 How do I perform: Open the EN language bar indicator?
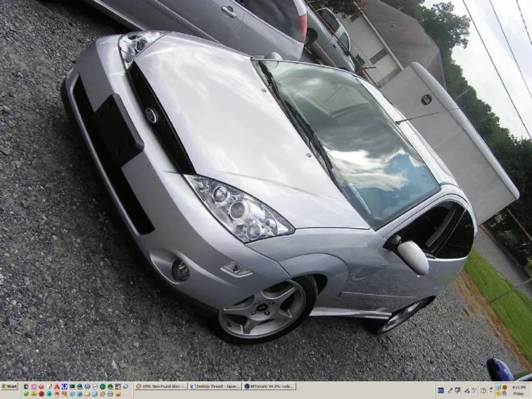point(441,390)
